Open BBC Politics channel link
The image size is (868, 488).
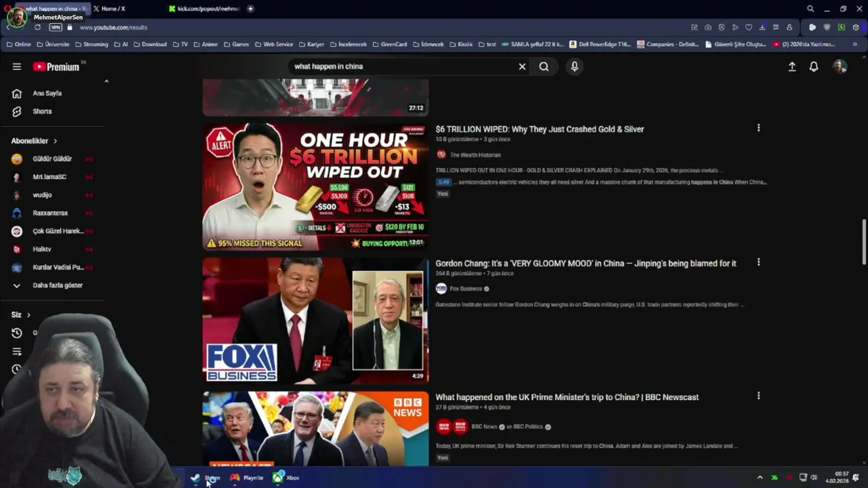tap(528, 427)
